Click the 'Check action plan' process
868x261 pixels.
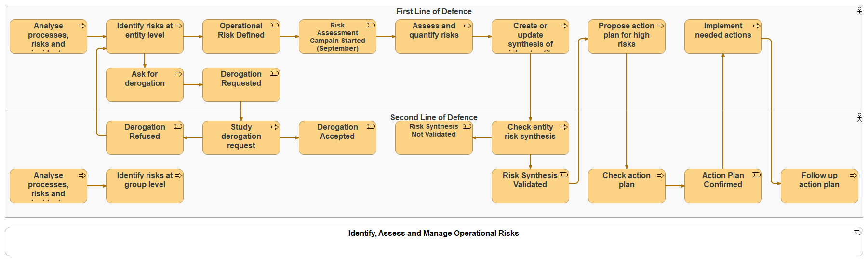click(x=627, y=186)
